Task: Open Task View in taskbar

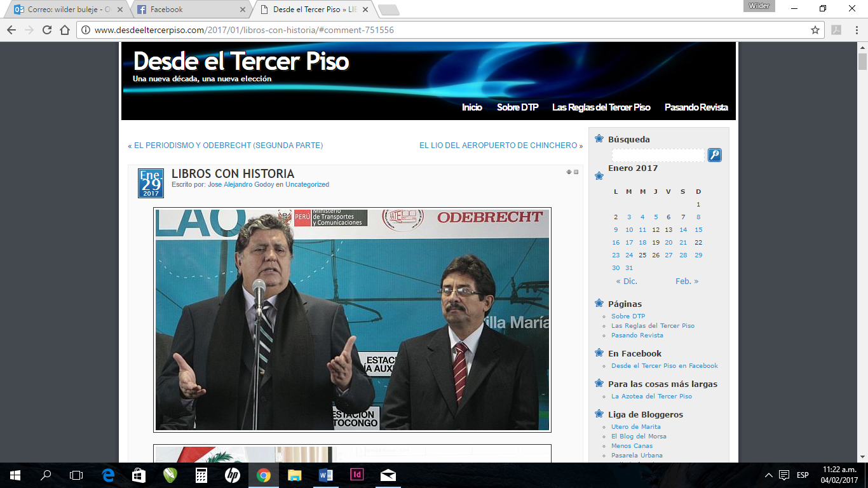Action: pyautogui.click(x=76, y=475)
